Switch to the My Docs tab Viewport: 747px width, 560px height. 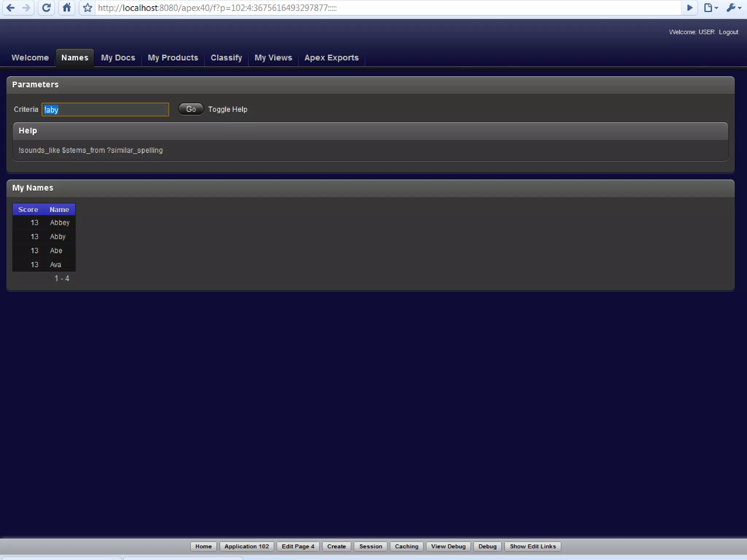(118, 58)
